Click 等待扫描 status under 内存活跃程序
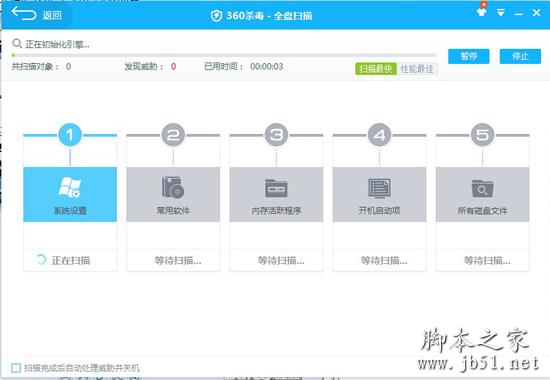 (x=281, y=260)
